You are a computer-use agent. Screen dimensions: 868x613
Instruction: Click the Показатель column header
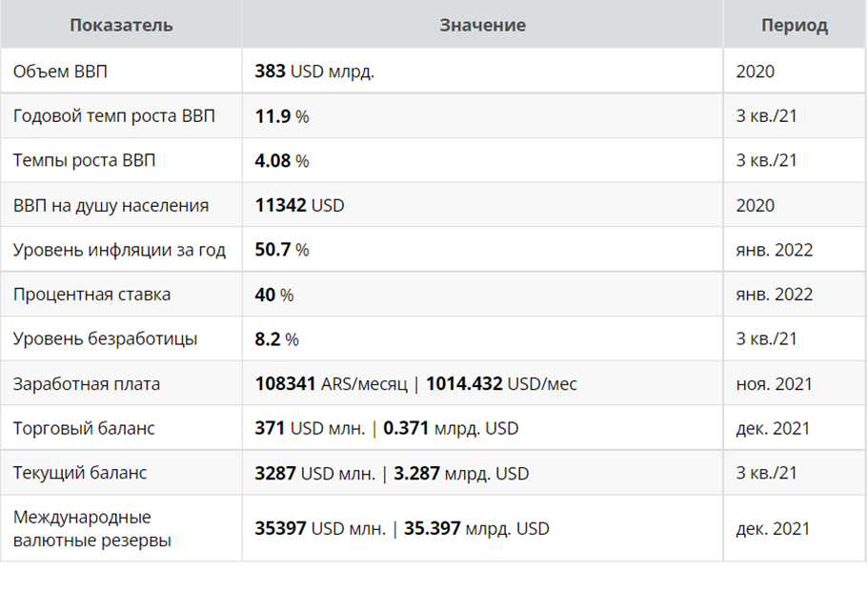coord(121,25)
